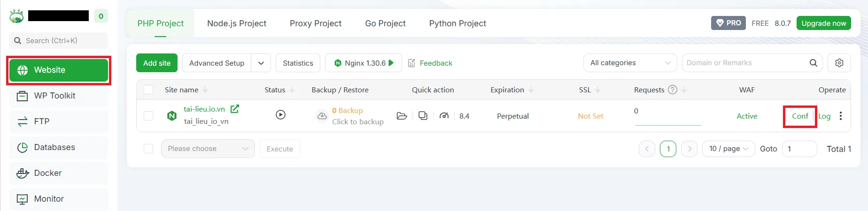Click the Nginx 1.30.6 service button
868x211 pixels.
tap(364, 63)
